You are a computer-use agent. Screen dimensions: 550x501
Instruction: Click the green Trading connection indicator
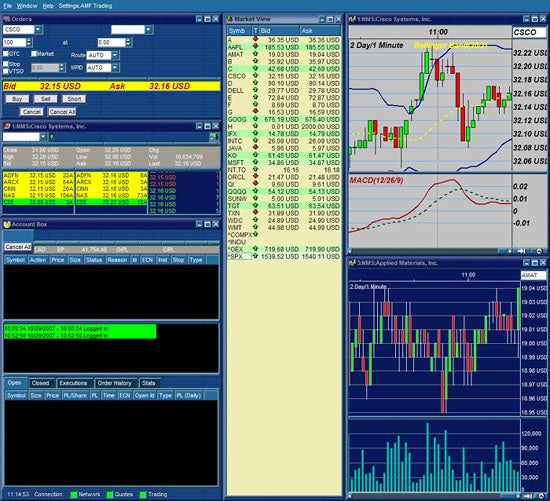[143, 494]
